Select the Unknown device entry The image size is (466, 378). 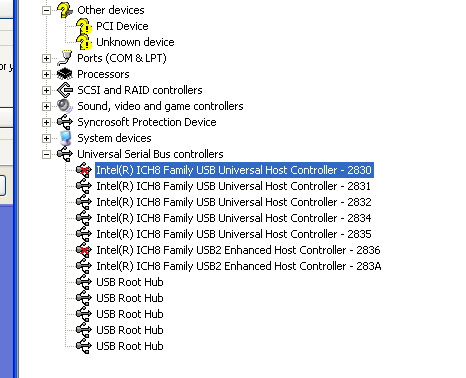point(135,42)
